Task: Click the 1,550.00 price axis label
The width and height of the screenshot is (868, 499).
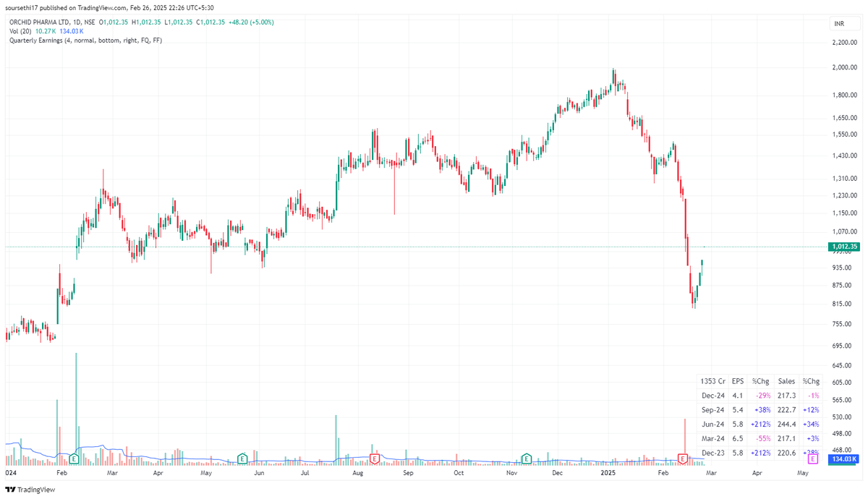Action: pyautogui.click(x=844, y=135)
